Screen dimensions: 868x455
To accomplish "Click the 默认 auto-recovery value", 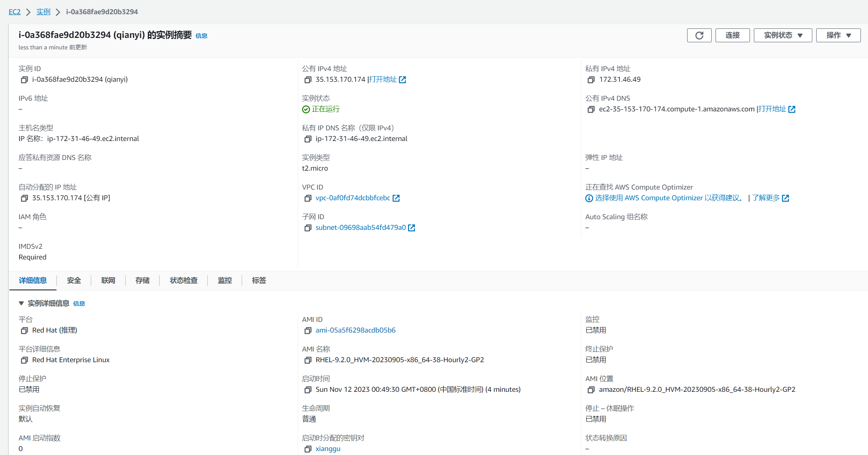I will 26,419.
